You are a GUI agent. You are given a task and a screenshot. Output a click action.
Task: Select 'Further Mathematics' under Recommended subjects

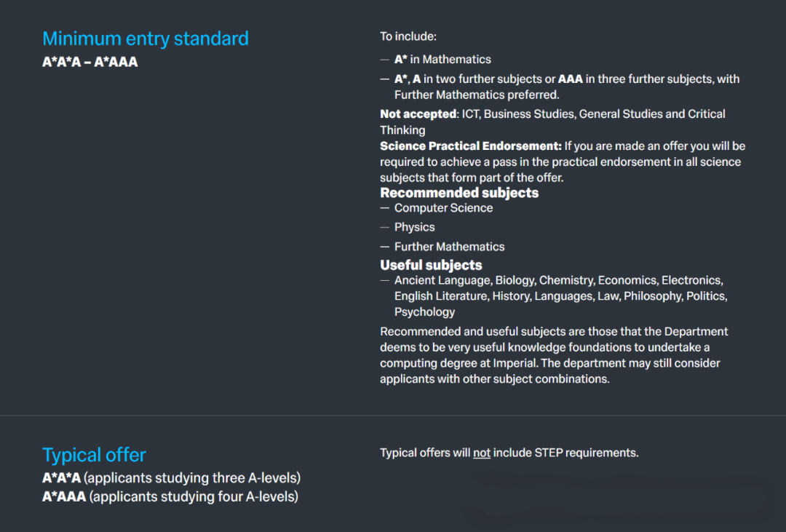[x=449, y=247]
